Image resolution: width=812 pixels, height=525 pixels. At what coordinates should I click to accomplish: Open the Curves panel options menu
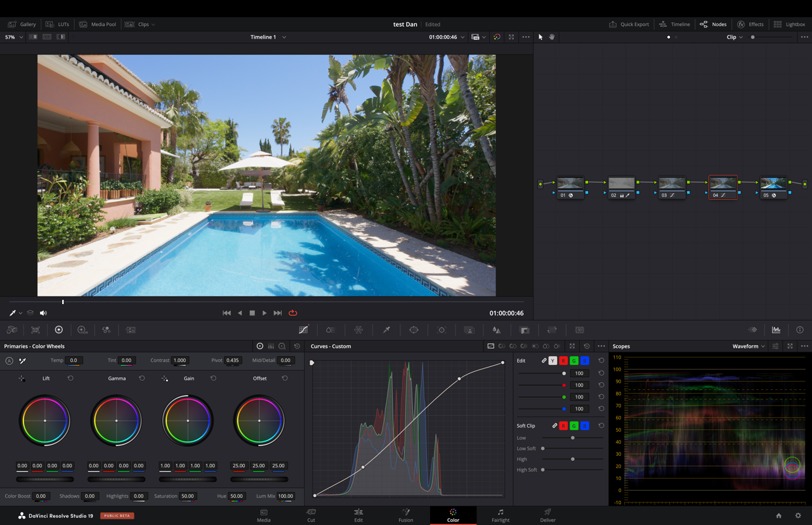pos(601,347)
